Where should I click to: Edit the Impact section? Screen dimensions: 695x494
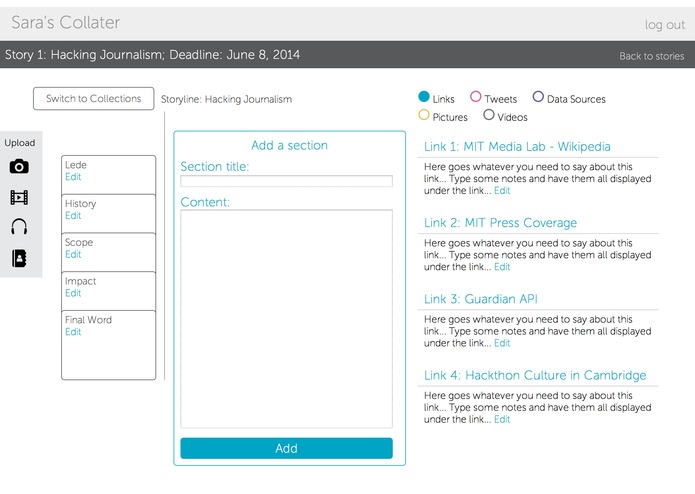(x=73, y=293)
